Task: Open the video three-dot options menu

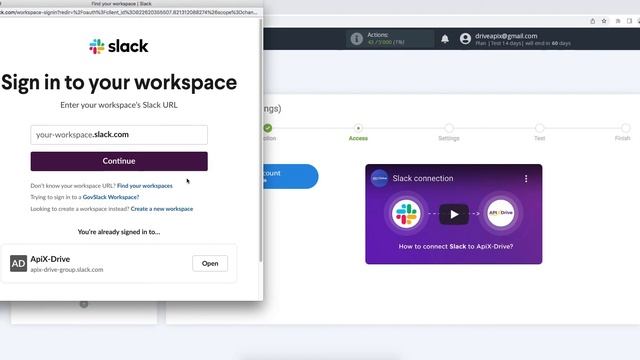Action: [526, 179]
